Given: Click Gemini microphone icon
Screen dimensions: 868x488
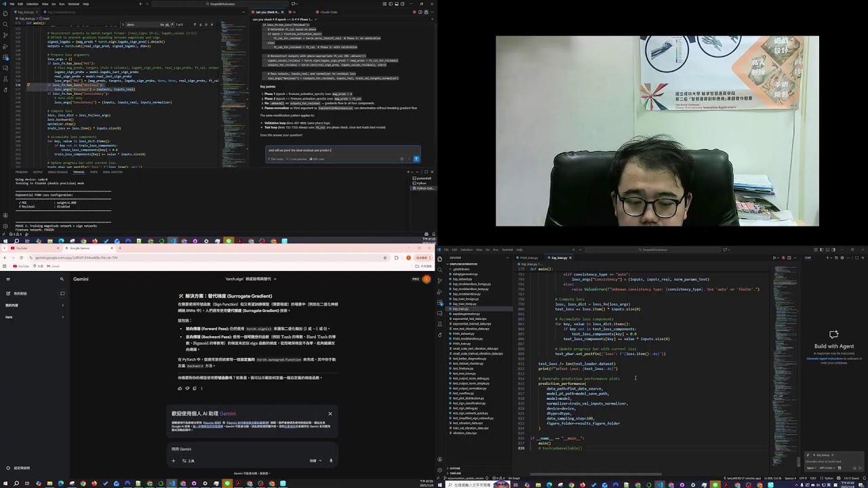Looking at the screenshot, I should (x=331, y=460).
